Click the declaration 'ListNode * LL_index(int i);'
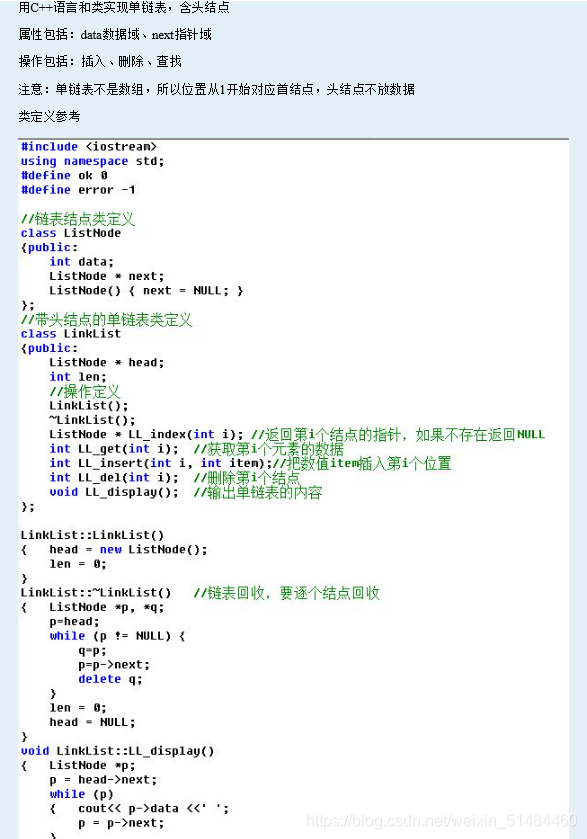Viewport: 587px width, 839px height. click(146, 434)
